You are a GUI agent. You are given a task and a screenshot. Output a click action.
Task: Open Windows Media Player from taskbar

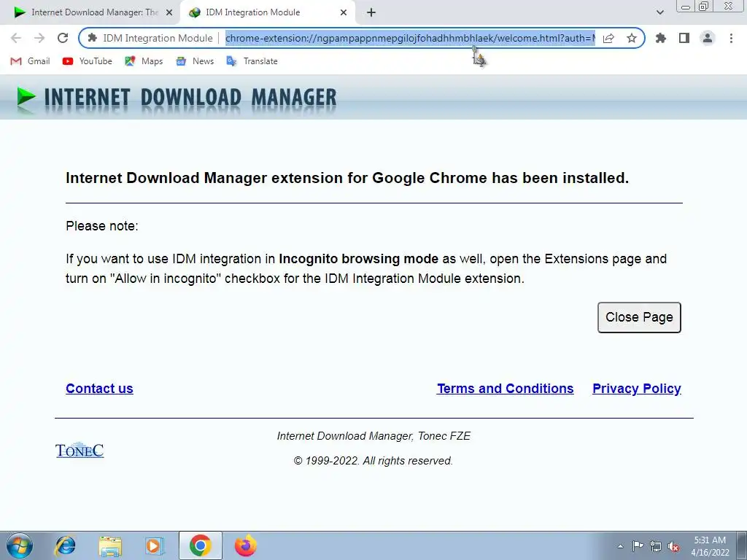coord(154,545)
